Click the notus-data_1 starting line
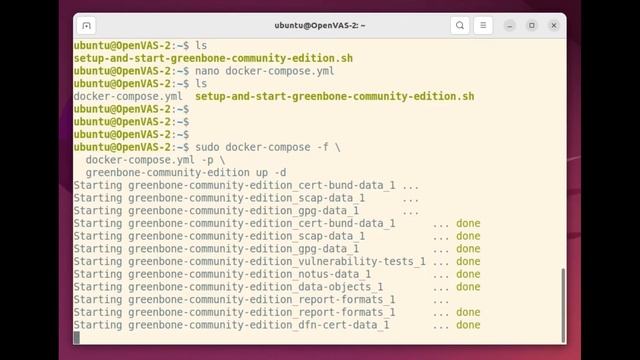Screen dimensions: 640x360 [277, 274]
